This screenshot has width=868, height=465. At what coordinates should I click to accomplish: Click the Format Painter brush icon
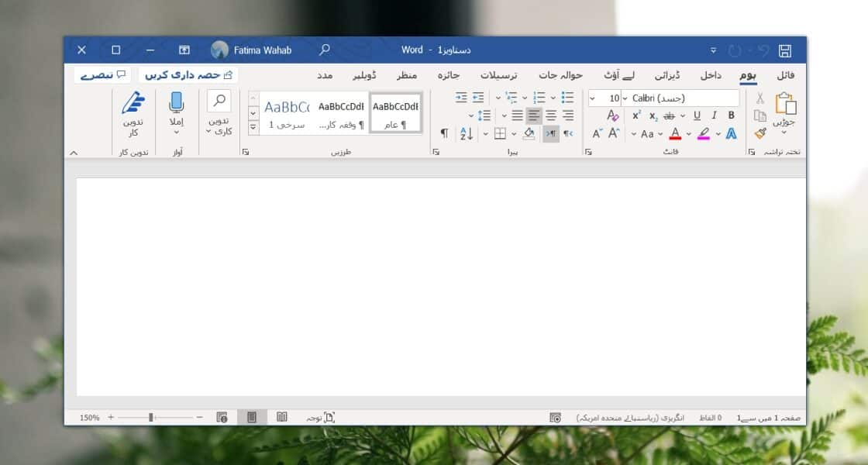[759, 133]
